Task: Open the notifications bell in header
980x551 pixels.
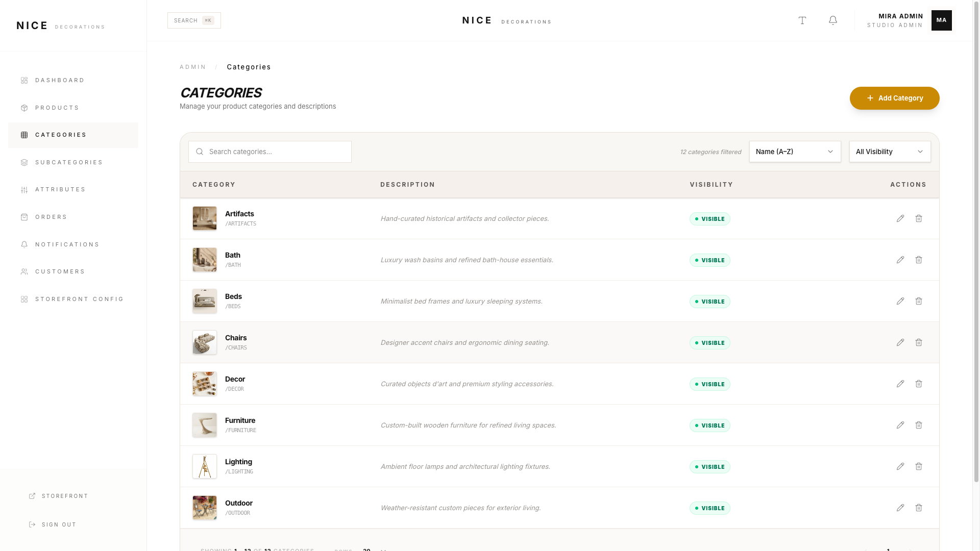Action: tap(833, 20)
